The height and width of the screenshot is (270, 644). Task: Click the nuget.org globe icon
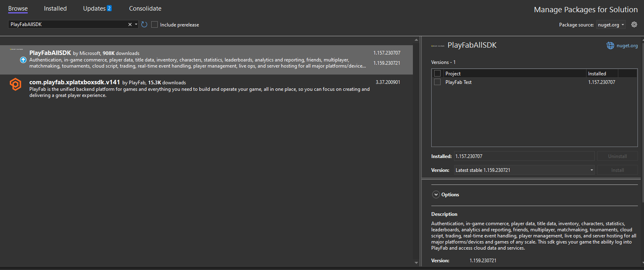point(610,46)
